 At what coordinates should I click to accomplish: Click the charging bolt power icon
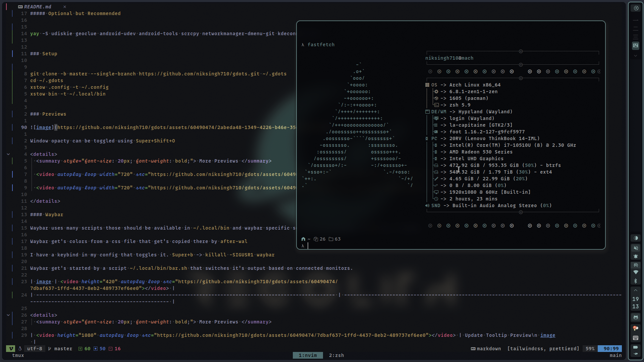tap(636, 354)
